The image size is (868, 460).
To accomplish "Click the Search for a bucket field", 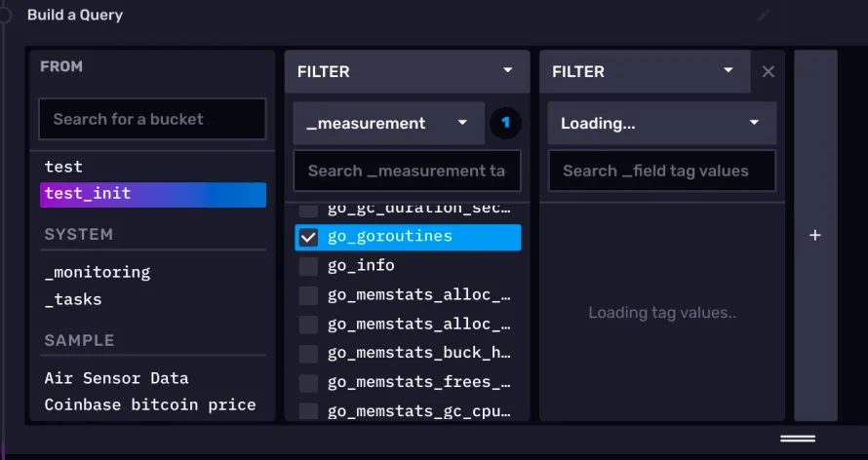I will [152, 119].
